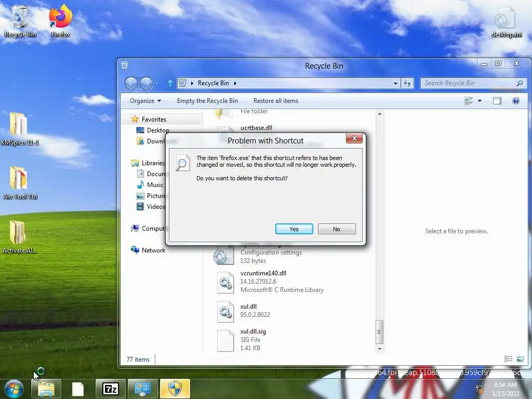Click the file list scrollbar thumb
532x399 pixels.
click(380, 332)
